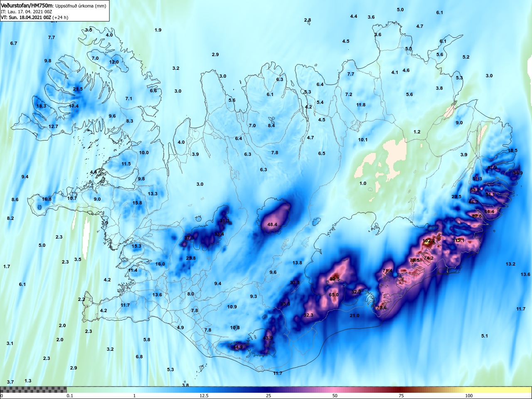Screen dimensions: 532x399
Task: Click the precipitation value 12.0
Action: coord(114,62)
